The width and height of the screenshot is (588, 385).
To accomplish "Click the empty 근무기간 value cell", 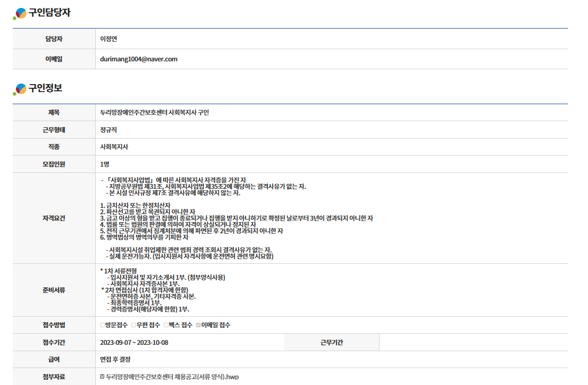I will pos(473,342).
